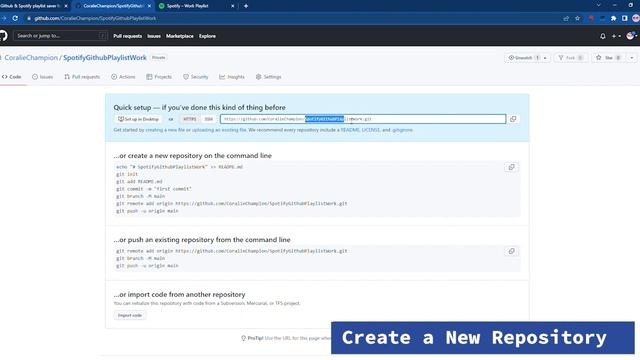Open the browser share icon

click(x=566, y=18)
